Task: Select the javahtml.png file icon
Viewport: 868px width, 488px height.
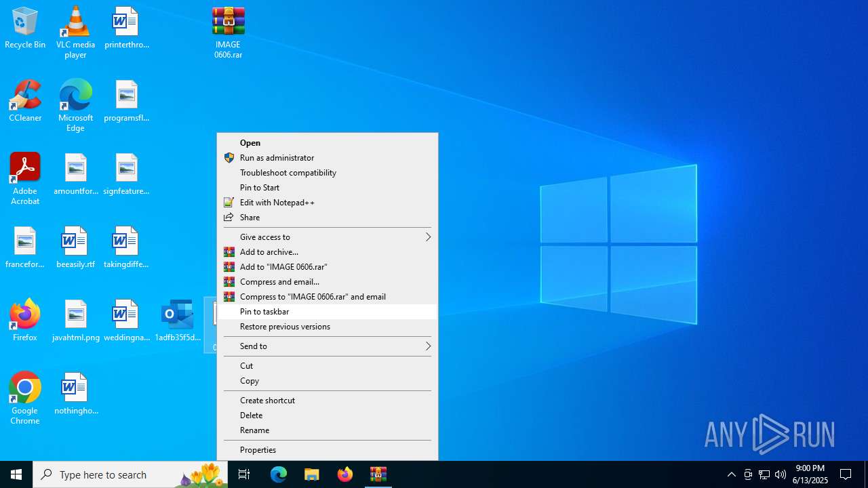Action: click(75, 321)
